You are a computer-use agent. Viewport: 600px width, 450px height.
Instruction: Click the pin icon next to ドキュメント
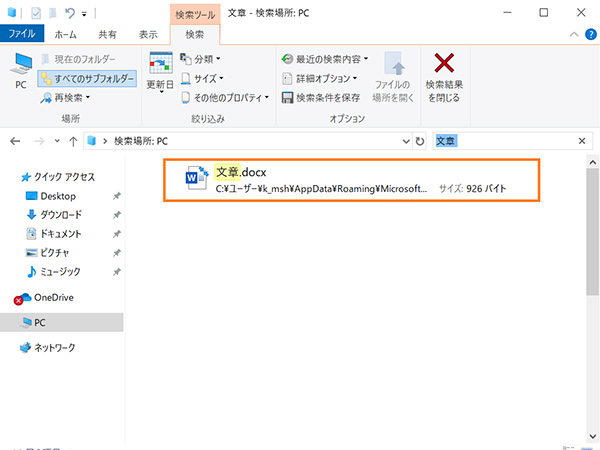coord(117,234)
